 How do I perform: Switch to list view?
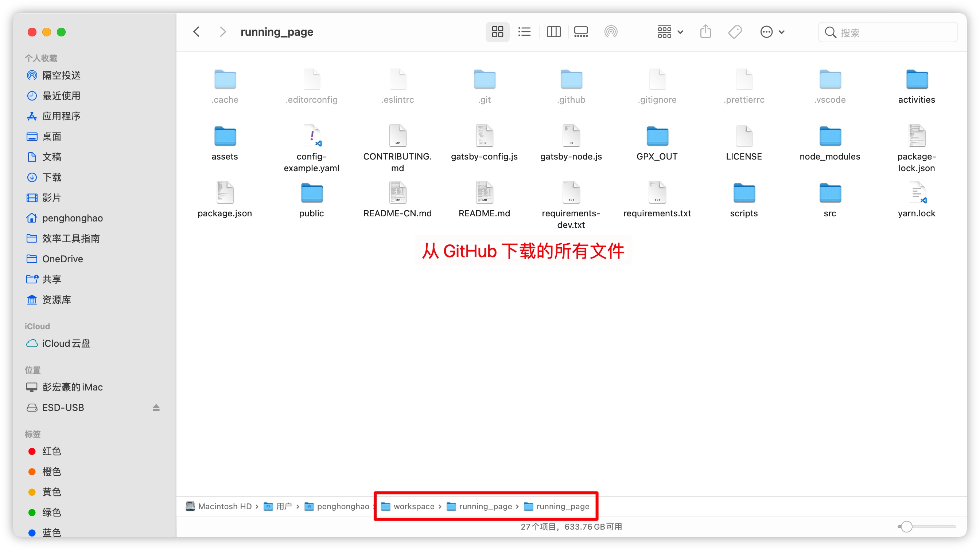(524, 32)
